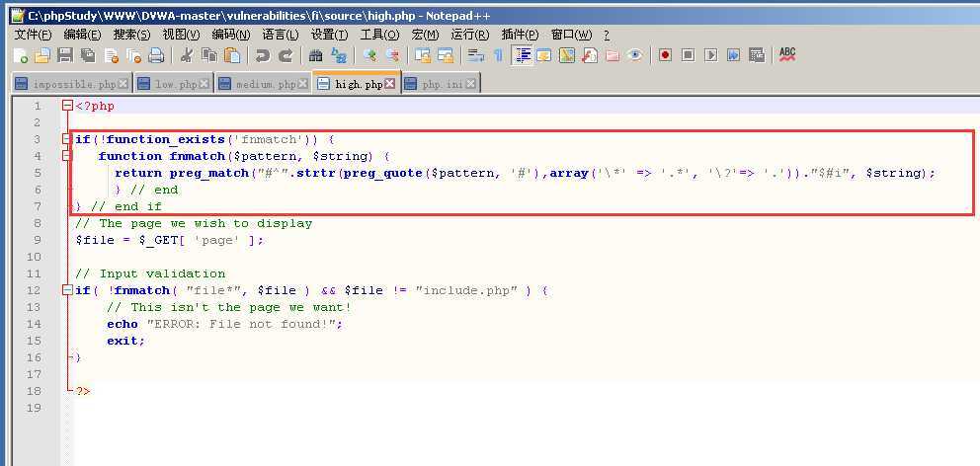980x466 pixels.
Task: Toggle the indent guide toolbar button
Action: pos(522,55)
